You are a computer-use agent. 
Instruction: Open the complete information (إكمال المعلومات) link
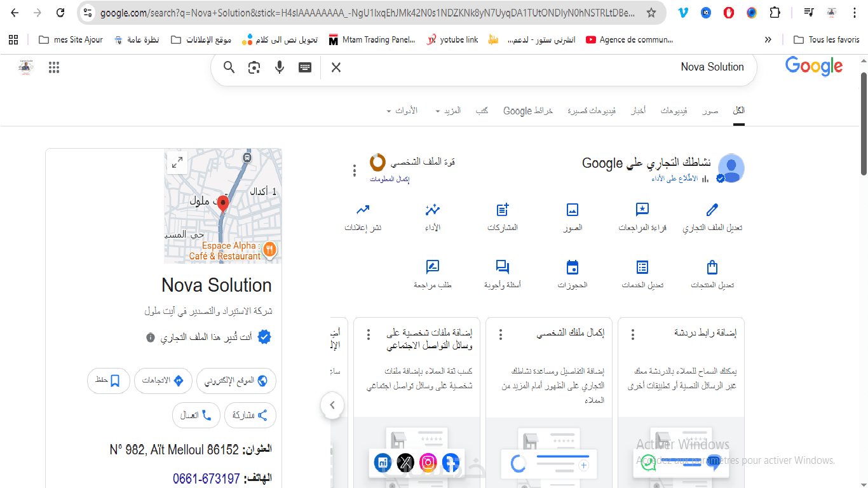click(390, 179)
